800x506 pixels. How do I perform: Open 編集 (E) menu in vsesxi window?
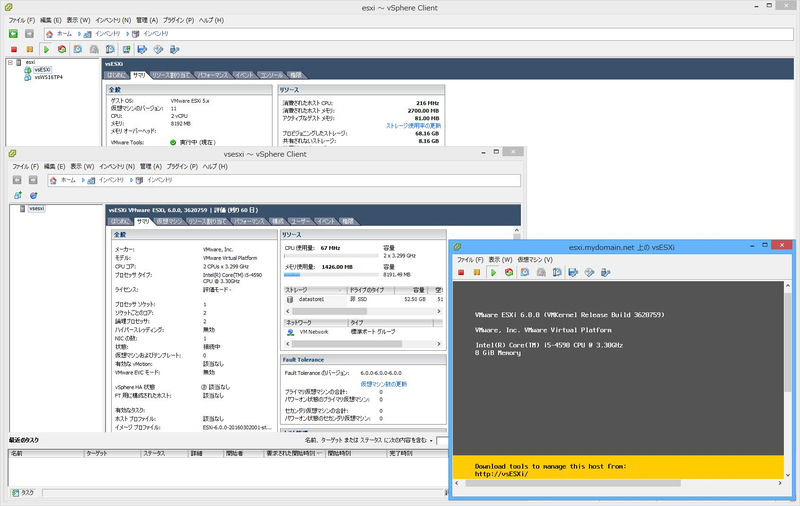pos(55,167)
